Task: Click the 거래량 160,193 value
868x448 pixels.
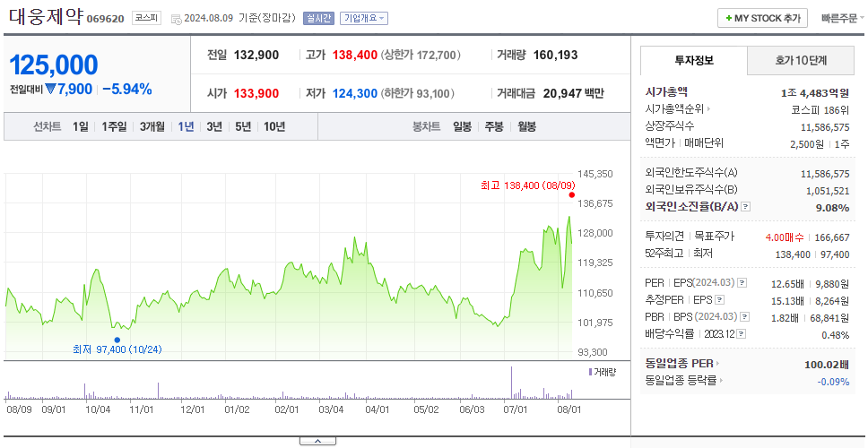Action: [555, 56]
